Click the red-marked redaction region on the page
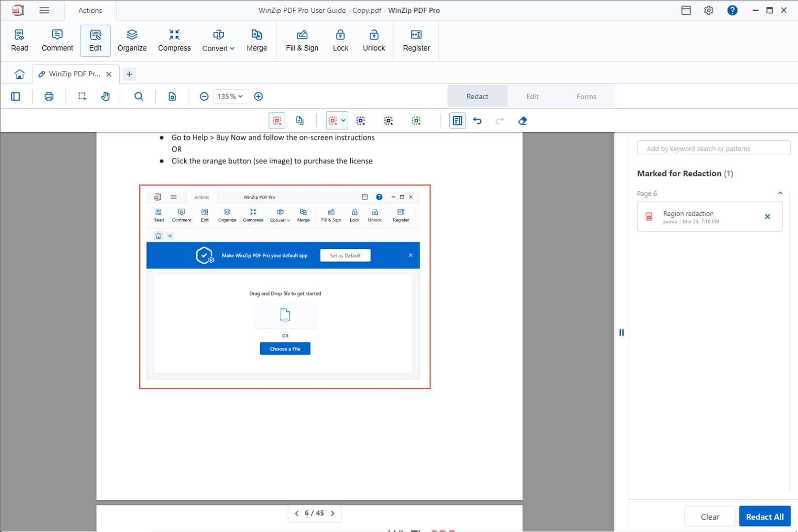 [285, 287]
